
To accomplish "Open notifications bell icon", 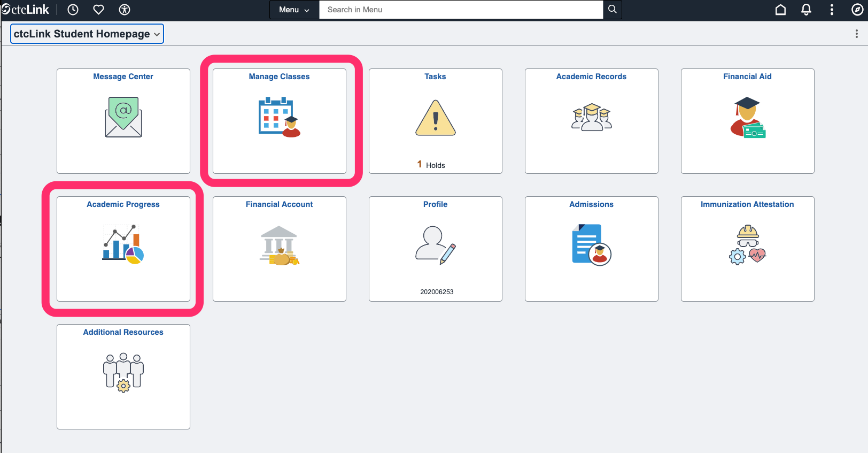I will click(x=806, y=10).
